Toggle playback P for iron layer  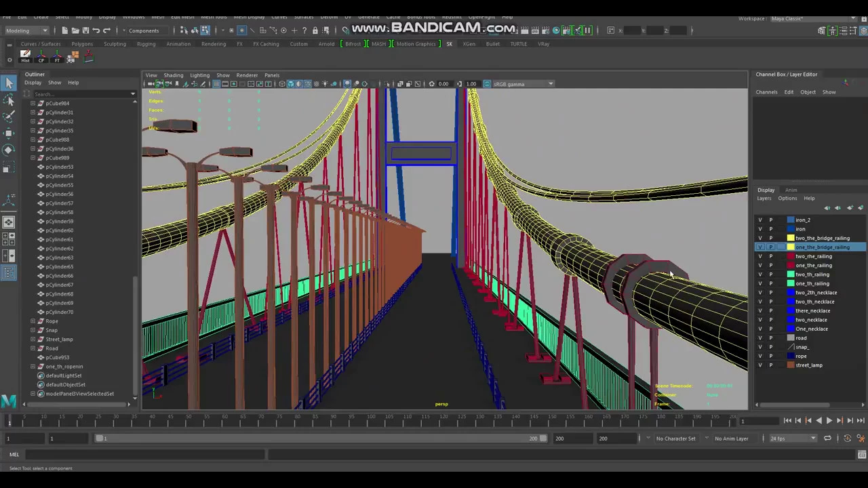[770, 229]
